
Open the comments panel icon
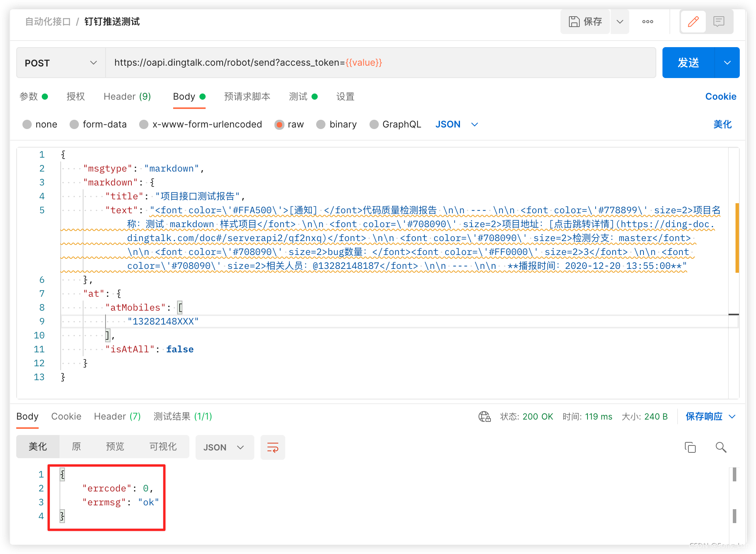[719, 22]
